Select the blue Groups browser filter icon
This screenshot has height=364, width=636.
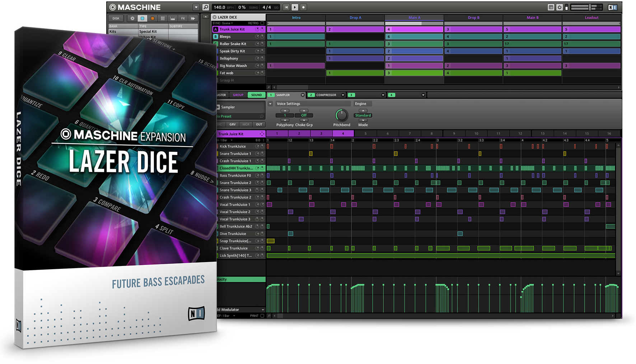(x=142, y=18)
